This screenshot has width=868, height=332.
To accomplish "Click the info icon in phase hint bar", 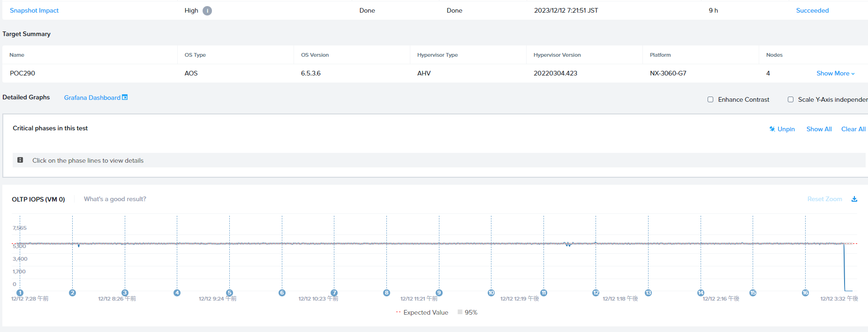I will [x=20, y=160].
